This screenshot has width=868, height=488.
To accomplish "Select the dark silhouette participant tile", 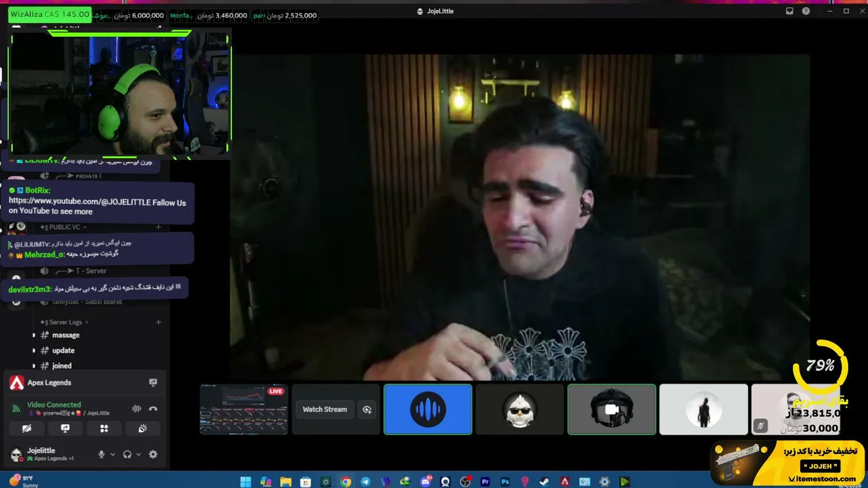I will click(x=704, y=409).
